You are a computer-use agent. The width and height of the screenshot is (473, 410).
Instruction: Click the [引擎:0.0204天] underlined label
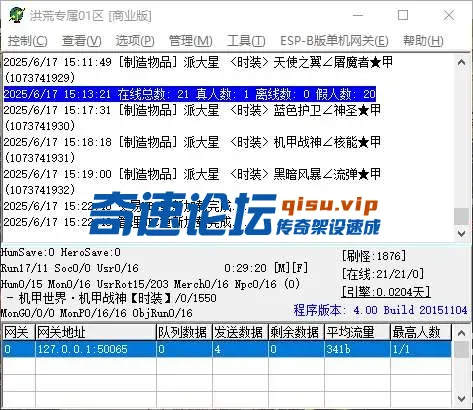386,292
